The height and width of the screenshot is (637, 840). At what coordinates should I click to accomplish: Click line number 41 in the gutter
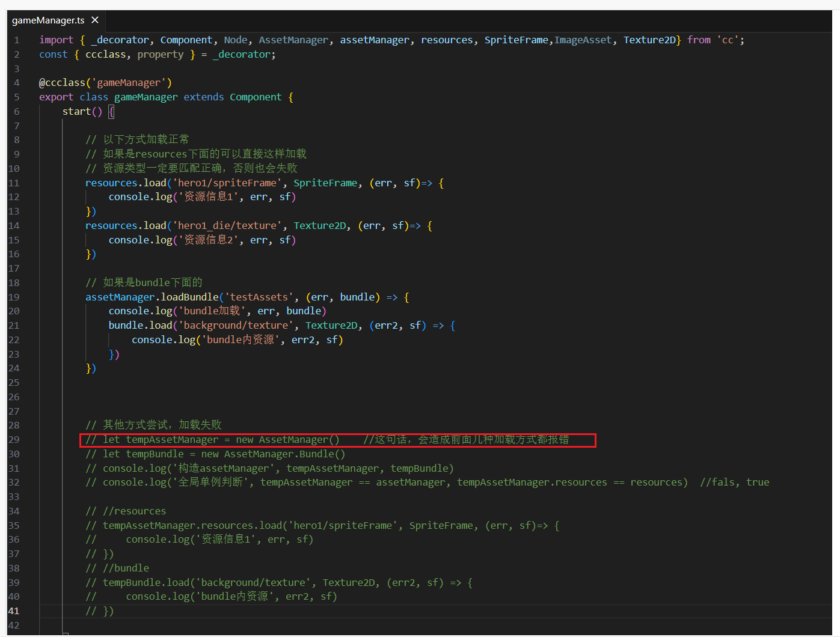click(13, 611)
